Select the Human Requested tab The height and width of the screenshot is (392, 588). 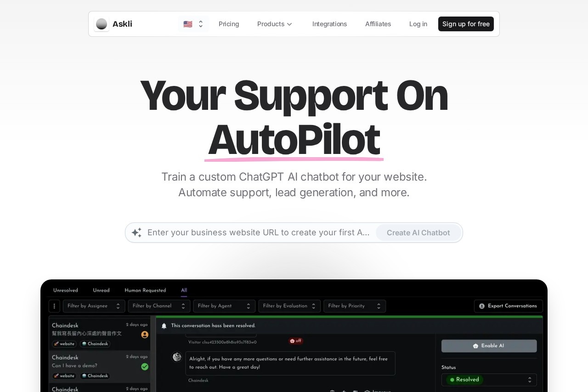point(145,290)
